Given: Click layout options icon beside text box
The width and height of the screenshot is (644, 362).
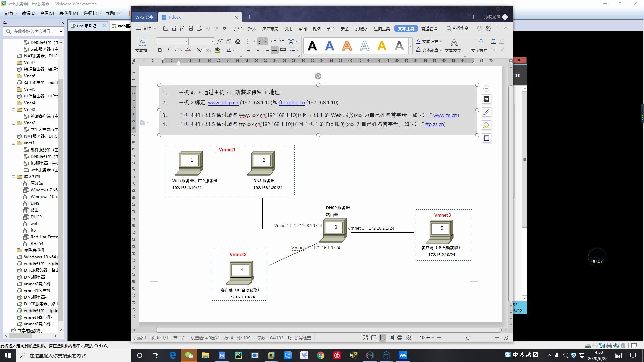Looking at the screenshot, I should [x=486, y=99].
